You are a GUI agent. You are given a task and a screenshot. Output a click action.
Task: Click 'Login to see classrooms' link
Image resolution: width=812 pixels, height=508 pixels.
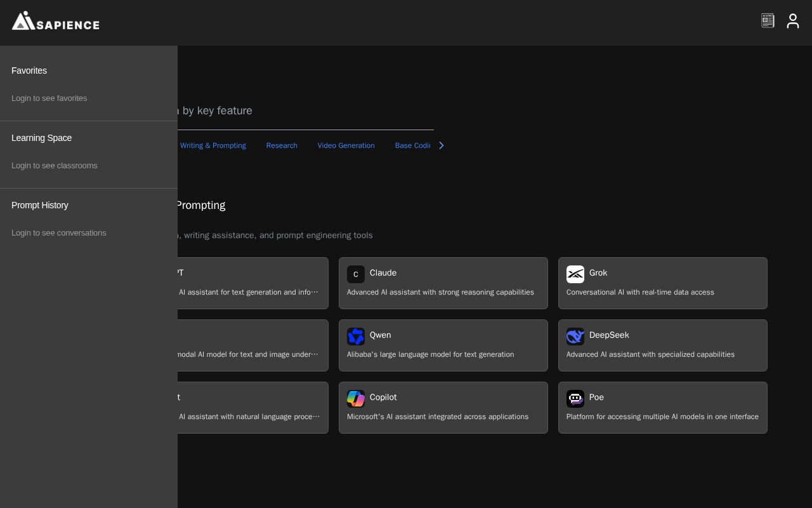click(x=55, y=166)
